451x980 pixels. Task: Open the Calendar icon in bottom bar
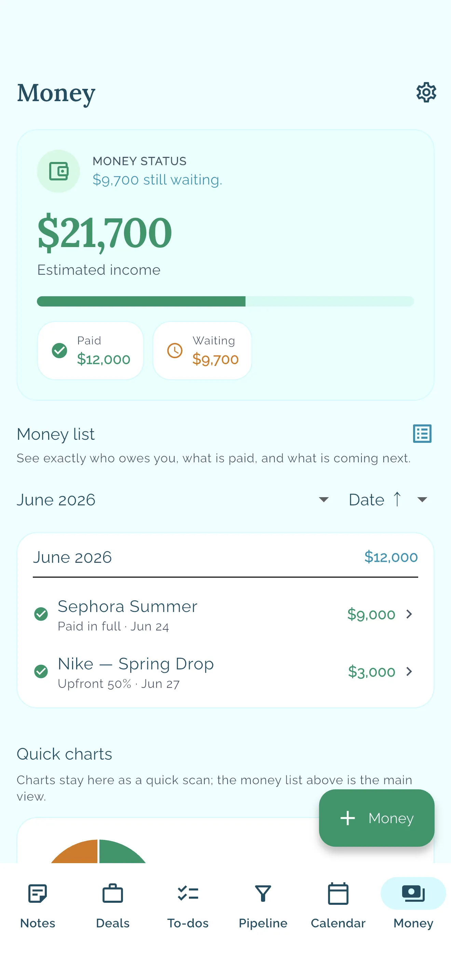click(x=338, y=894)
